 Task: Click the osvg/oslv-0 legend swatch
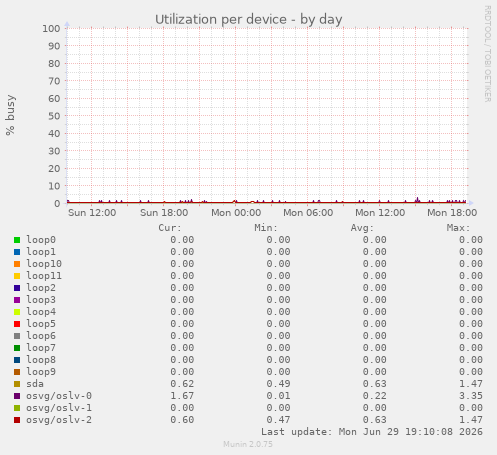(x=17, y=396)
